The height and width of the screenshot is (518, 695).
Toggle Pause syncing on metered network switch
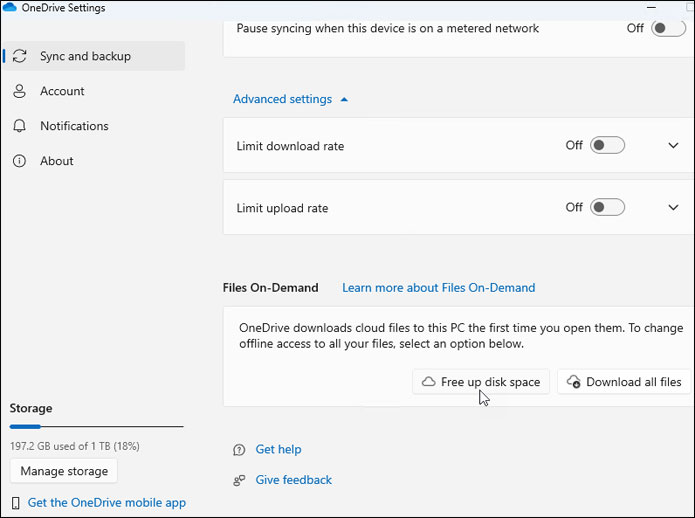pos(668,28)
